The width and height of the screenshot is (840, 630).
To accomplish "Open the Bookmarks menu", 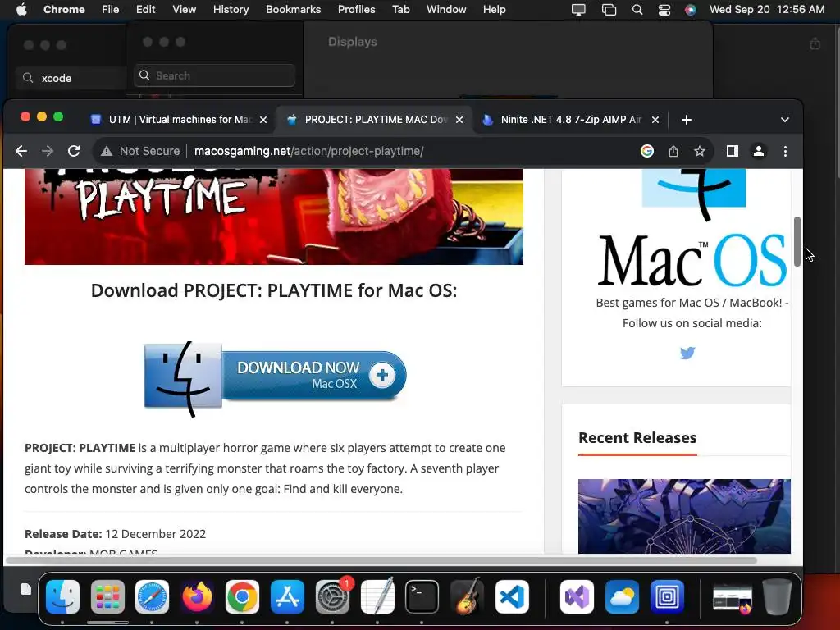I will click(x=293, y=10).
